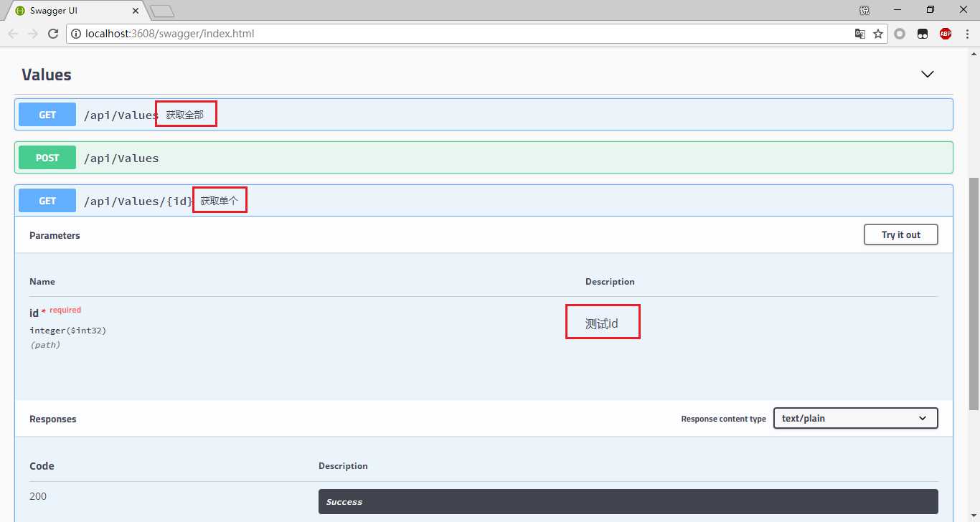This screenshot has height=522, width=980.
Task: Click the 200 response code
Action: click(x=38, y=496)
